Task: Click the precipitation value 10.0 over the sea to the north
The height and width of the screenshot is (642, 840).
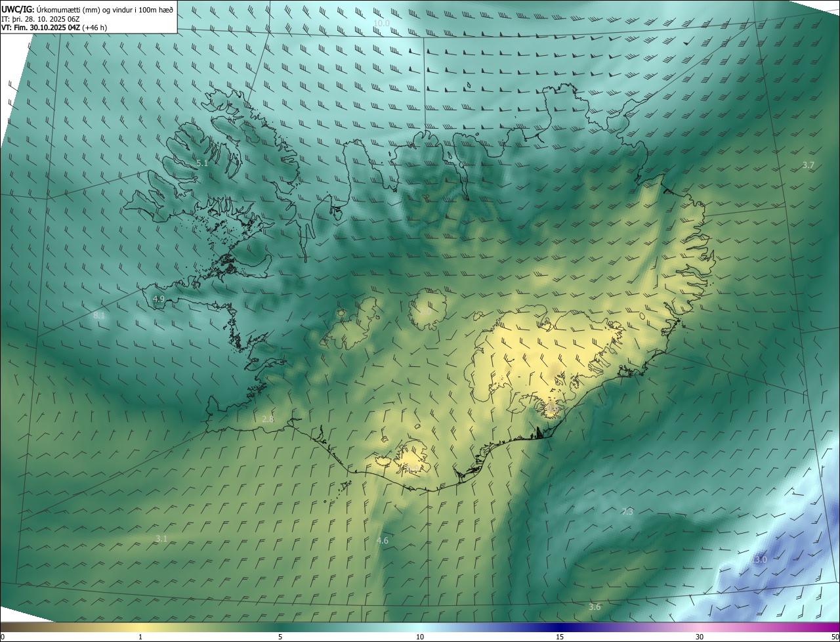Action: click(381, 23)
